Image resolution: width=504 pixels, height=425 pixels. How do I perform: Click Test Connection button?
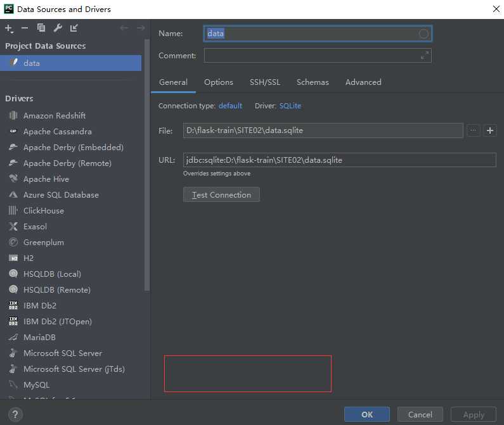click(221, 194)
